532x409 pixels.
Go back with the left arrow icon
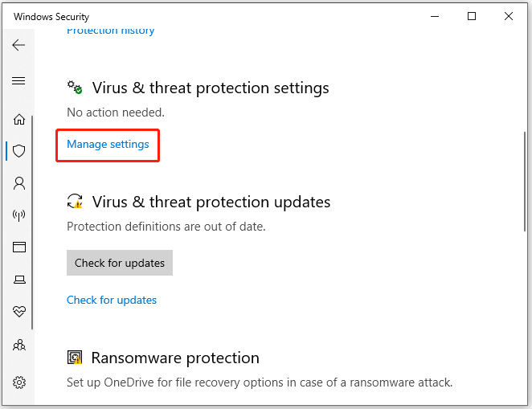coord(18,45)
